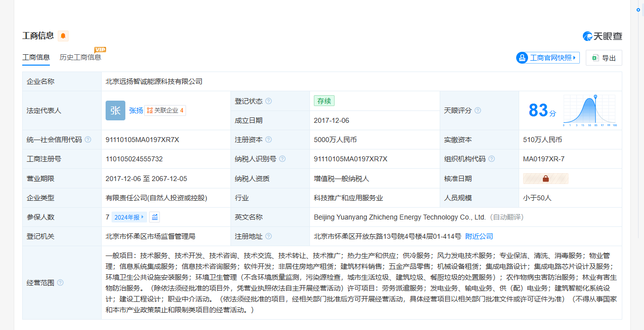Click help icon next to 纳税人识别号
Screen dimensions: 644x330
click(x=282, y=159)
